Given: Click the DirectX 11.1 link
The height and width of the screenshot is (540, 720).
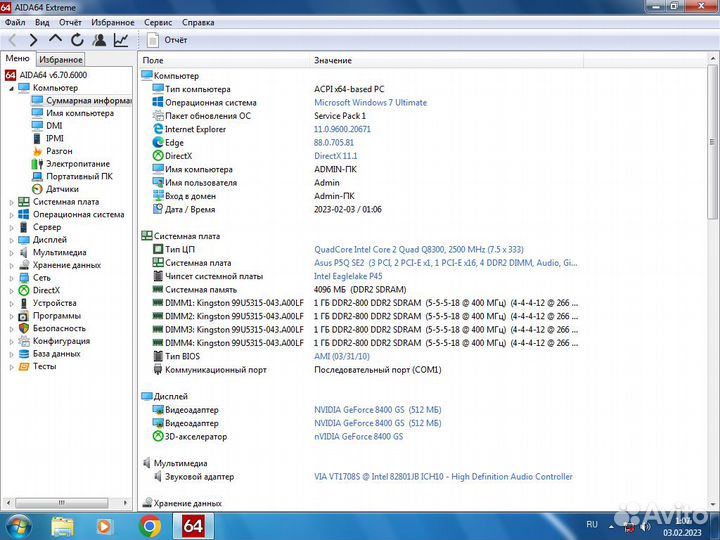Looking at the screenshot, I should click(336, 156).
